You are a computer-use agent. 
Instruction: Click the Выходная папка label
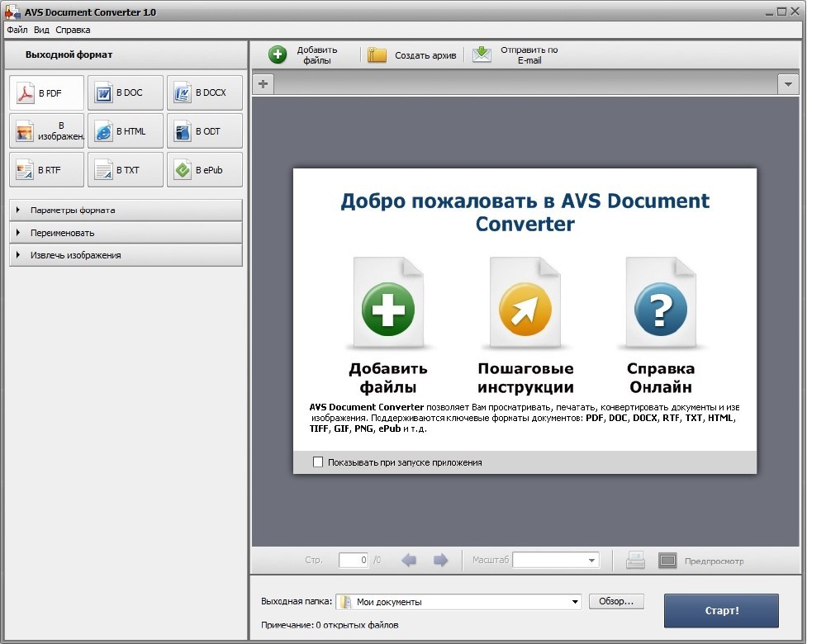tap(297, 601)
